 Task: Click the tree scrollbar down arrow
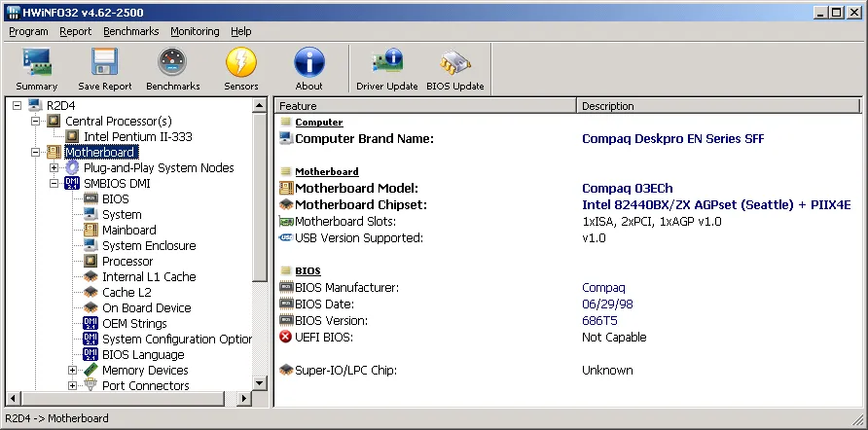(x=260, y=383)
